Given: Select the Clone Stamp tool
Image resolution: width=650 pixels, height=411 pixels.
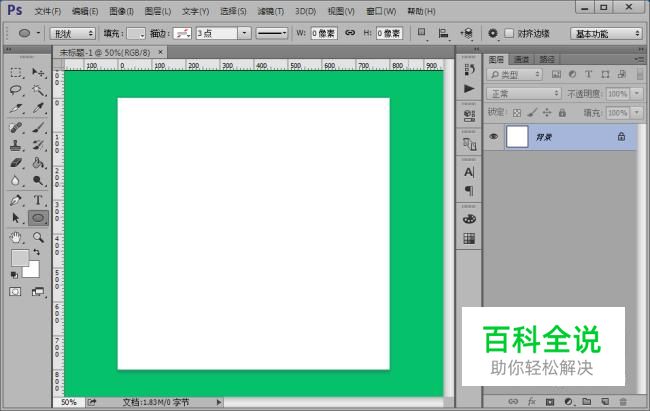Looking at the screenshot, I should [16, 145].
